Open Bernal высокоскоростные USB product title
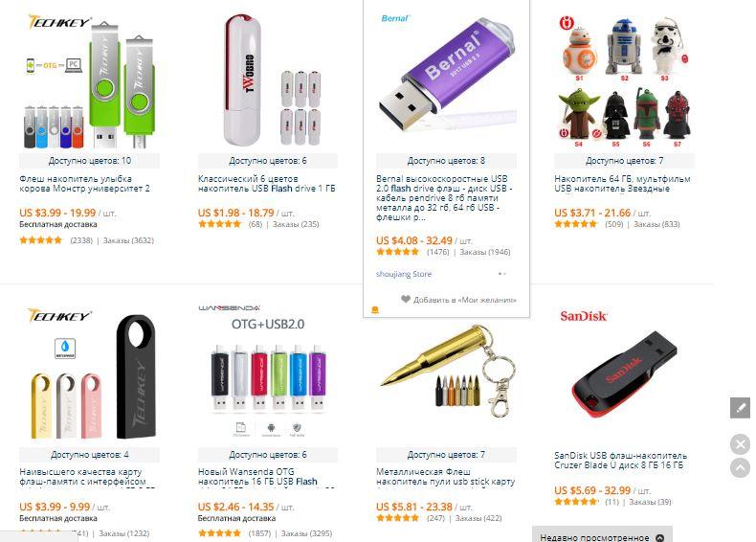 (445, 198)
